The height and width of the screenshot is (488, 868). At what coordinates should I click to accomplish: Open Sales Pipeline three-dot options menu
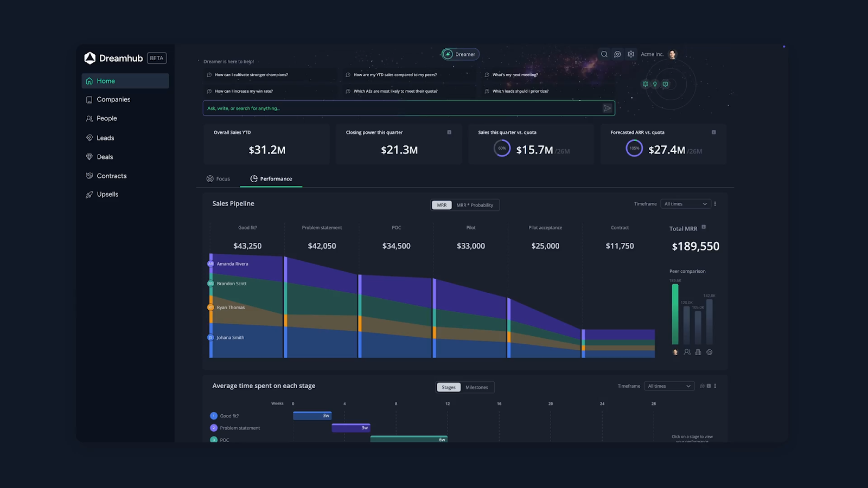[x=715, y=204]
